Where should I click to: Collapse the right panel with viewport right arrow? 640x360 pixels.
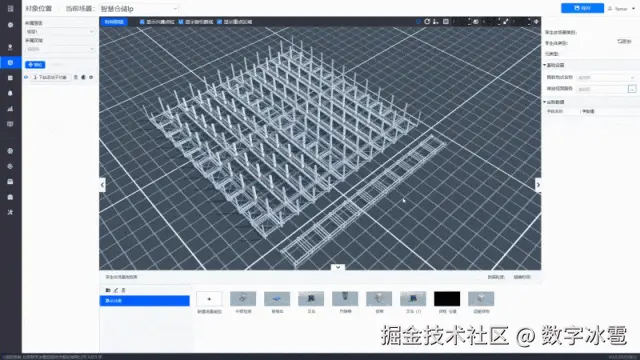(x=538, y=185)
